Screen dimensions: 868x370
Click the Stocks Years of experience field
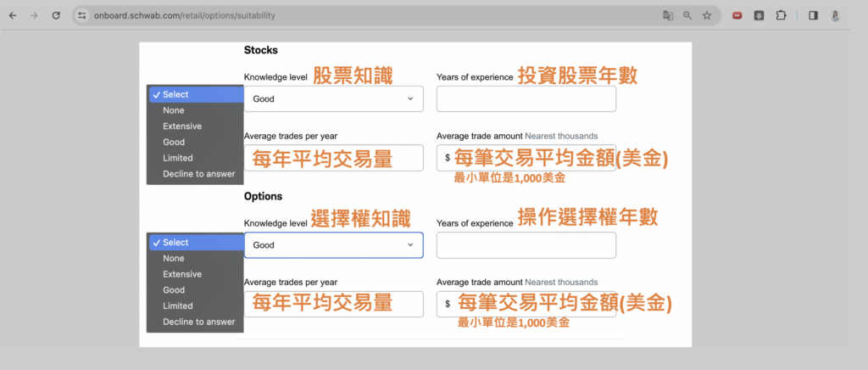[526, 99]
